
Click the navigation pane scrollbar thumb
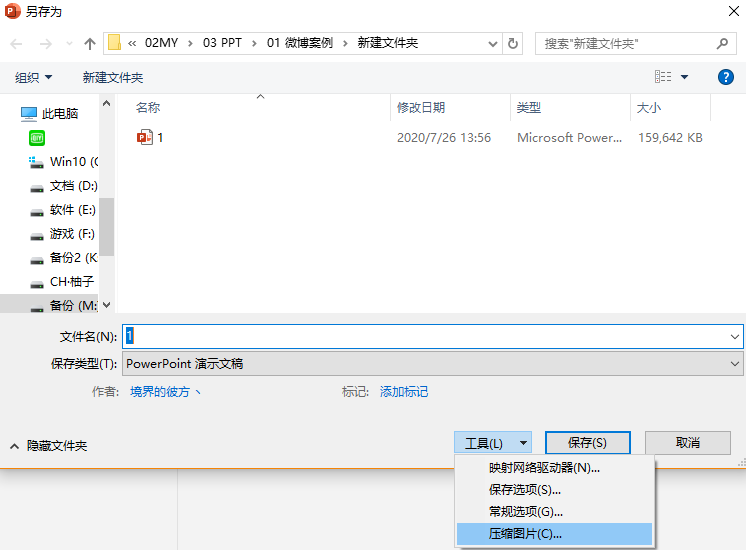click(107, 227)
